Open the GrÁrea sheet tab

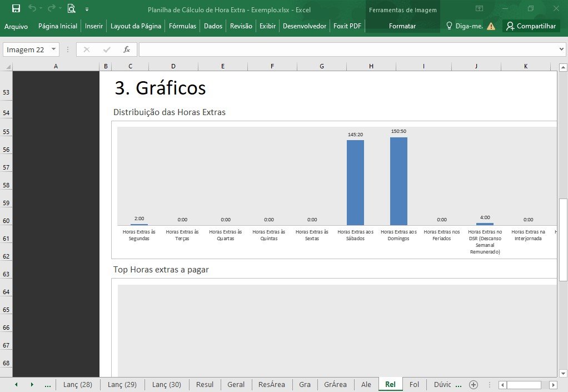(336, 384)
